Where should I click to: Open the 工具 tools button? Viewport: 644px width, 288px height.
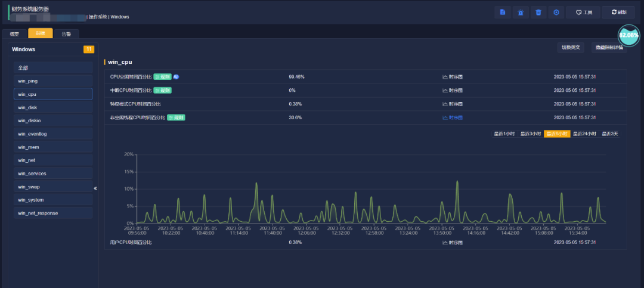click(583, 13)
